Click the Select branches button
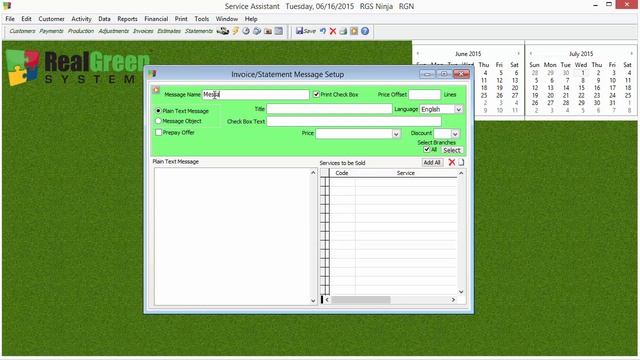Viewport: 640px width, 360px height. [x=452, y=150]
